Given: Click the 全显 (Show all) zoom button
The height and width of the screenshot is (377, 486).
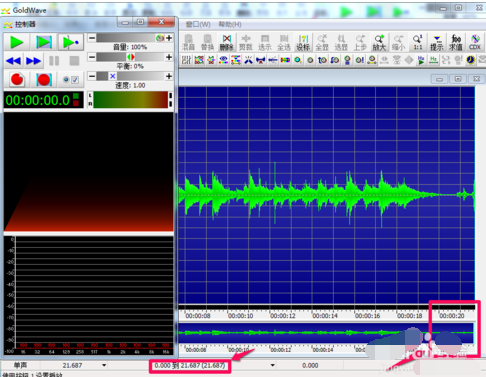Looking at the screenshot, I should (322, 43).
